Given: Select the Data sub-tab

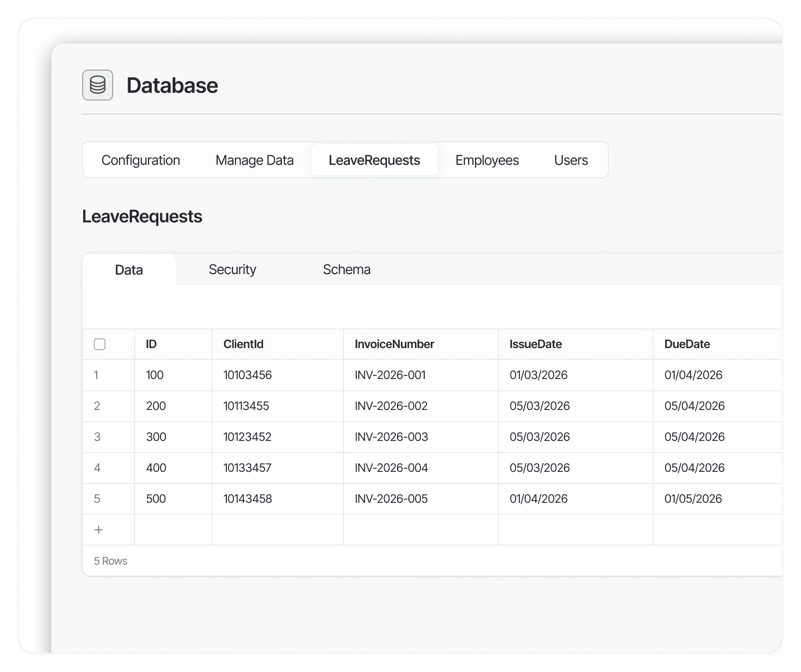Looking at the screenshot, I should (129, 269).
